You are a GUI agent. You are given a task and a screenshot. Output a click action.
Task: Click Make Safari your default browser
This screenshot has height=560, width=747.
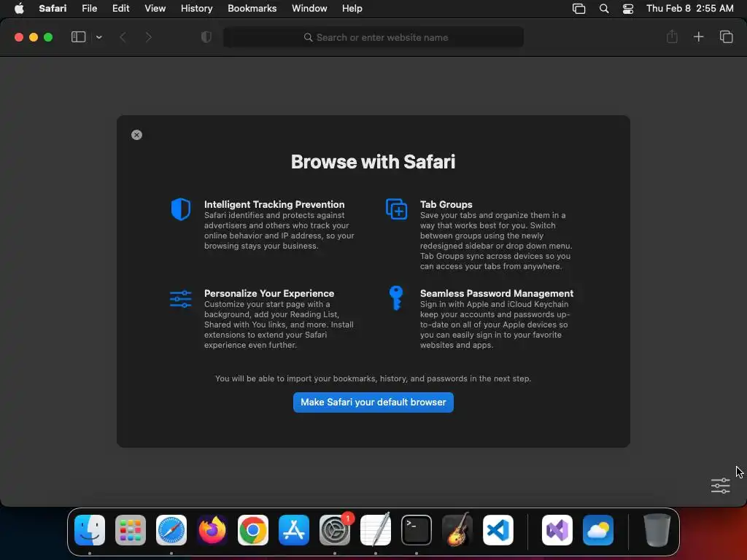tap(373, 402)
